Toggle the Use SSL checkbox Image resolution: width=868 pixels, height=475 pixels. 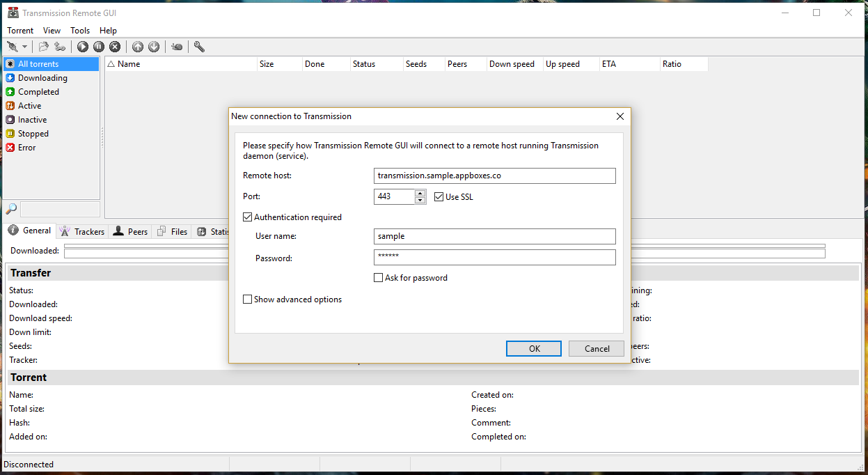(x=439, y=197)
